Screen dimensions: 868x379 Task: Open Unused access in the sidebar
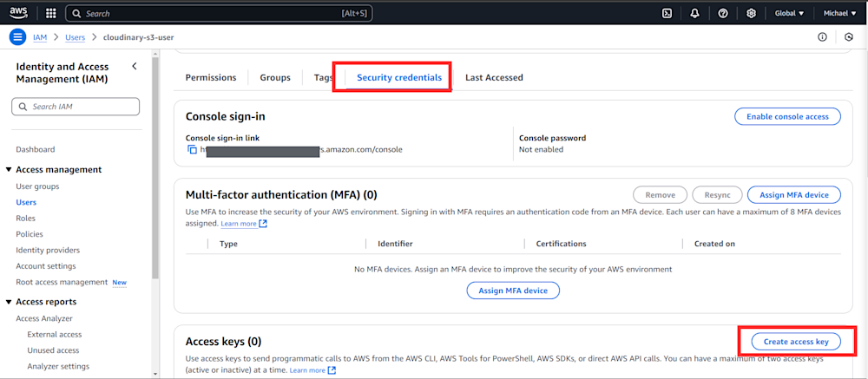tap(53, 350)
